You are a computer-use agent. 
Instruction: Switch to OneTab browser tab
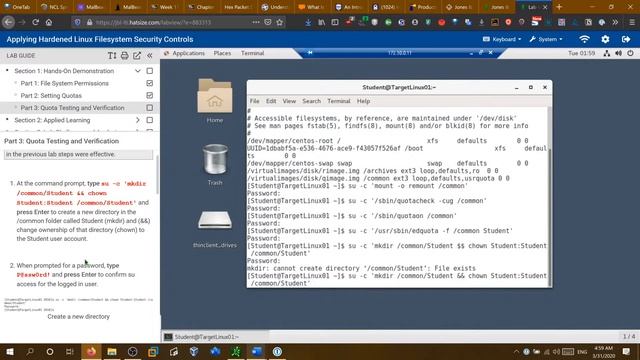18,7
